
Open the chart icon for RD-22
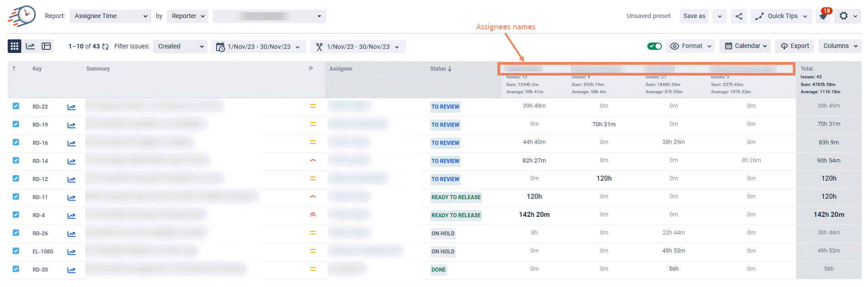tap(72, 107)
